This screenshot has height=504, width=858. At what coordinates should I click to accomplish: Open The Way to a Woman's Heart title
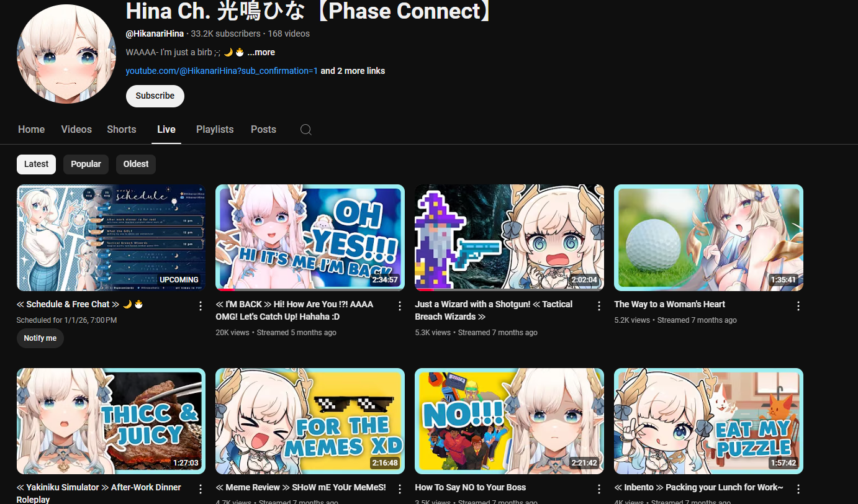coord(669,304)
